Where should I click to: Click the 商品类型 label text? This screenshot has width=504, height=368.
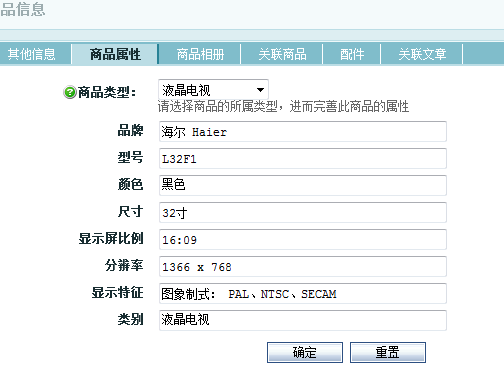107,92
